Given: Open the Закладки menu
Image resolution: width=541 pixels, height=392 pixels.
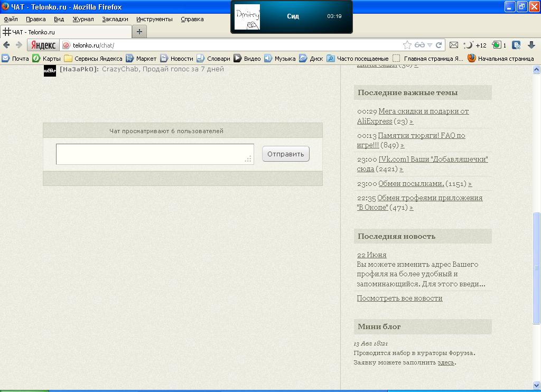Looking at the screenshot, I should coord(115,20).
